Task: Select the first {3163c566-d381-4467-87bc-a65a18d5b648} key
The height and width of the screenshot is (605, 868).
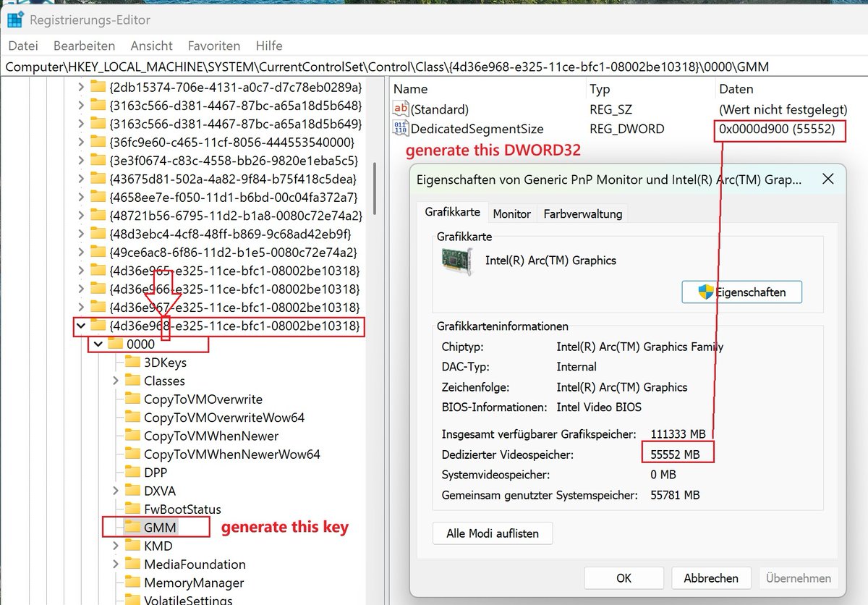Action: point(235,105)
